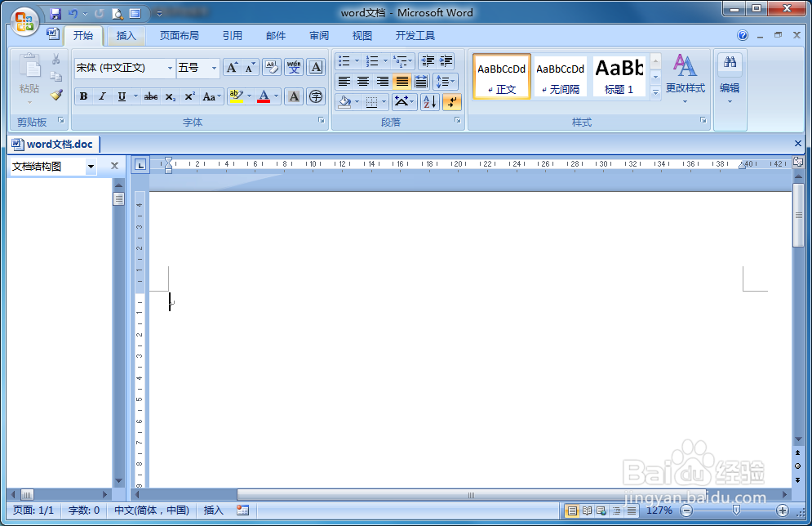The height and width of the screenshot is (526, 812).
Task: Open the phonetic guide (wén) icon
Action: click(294, 67)
